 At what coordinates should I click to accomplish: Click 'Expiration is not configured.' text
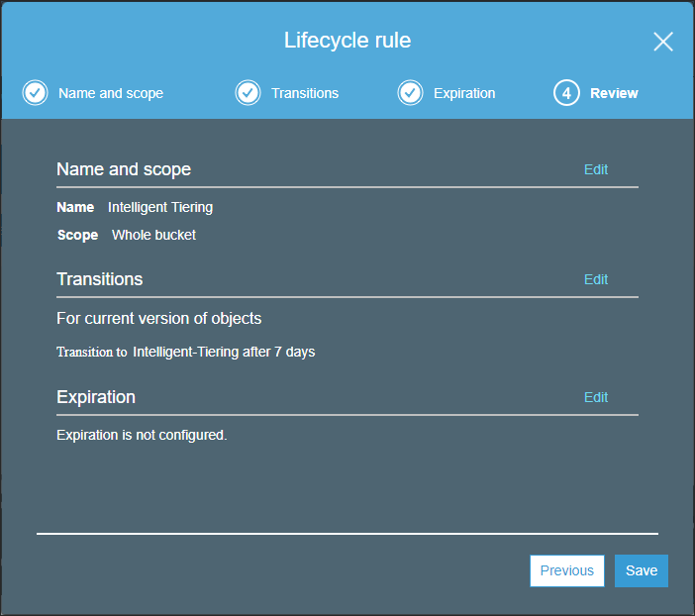point(142,435)
